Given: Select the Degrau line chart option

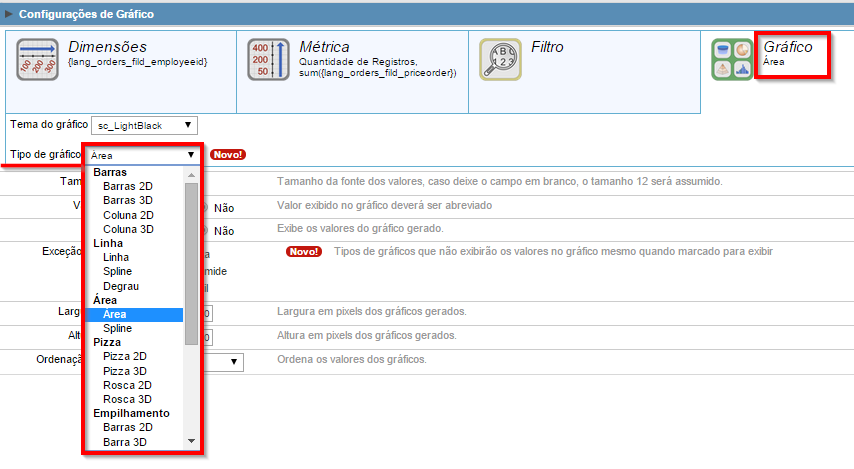Looking at the screenshot, I should [121, 286].
